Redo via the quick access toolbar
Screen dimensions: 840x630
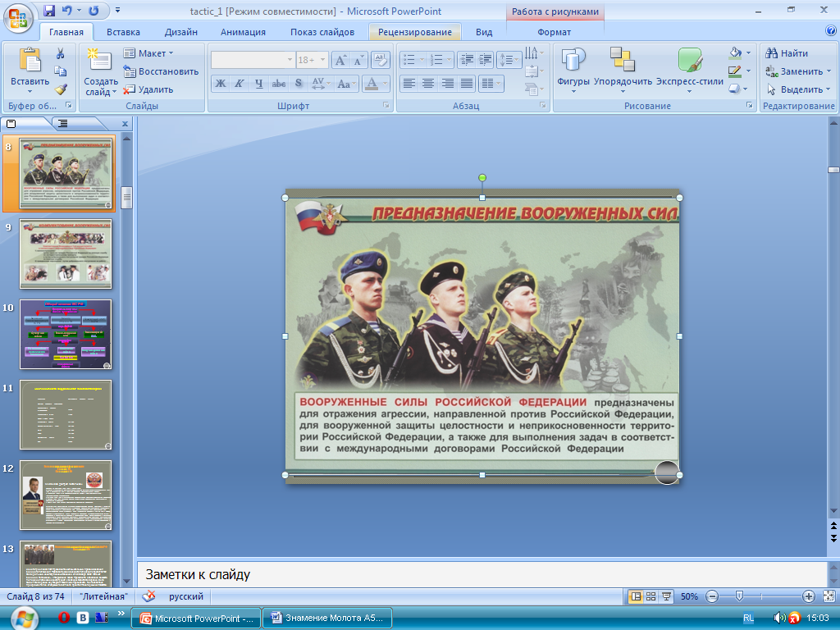(94, 10)
